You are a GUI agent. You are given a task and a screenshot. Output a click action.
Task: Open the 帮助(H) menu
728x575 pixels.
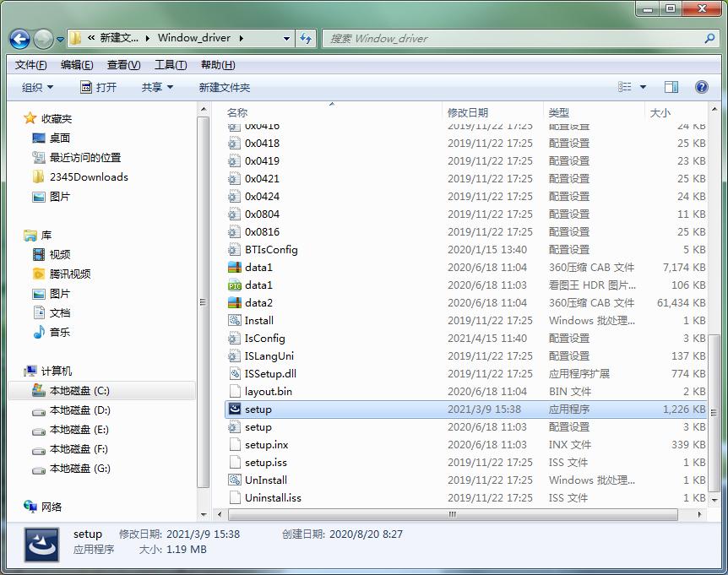[x=218, y=65]
